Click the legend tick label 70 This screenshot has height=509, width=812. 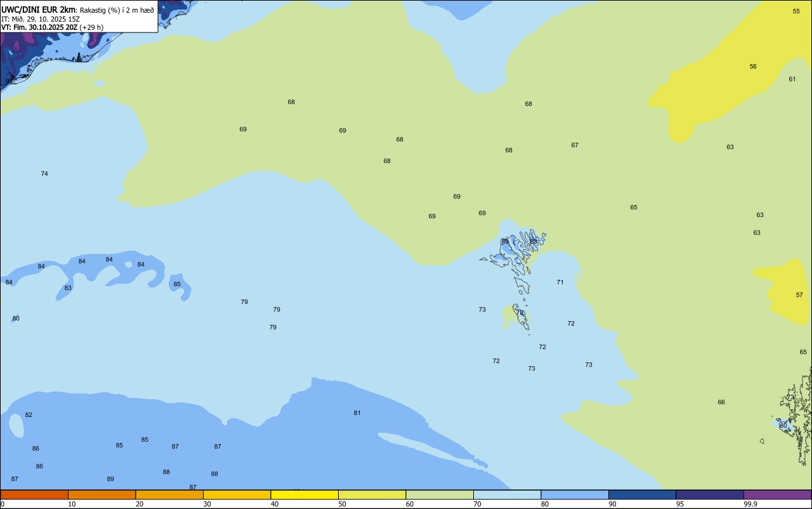click(477, 504)
